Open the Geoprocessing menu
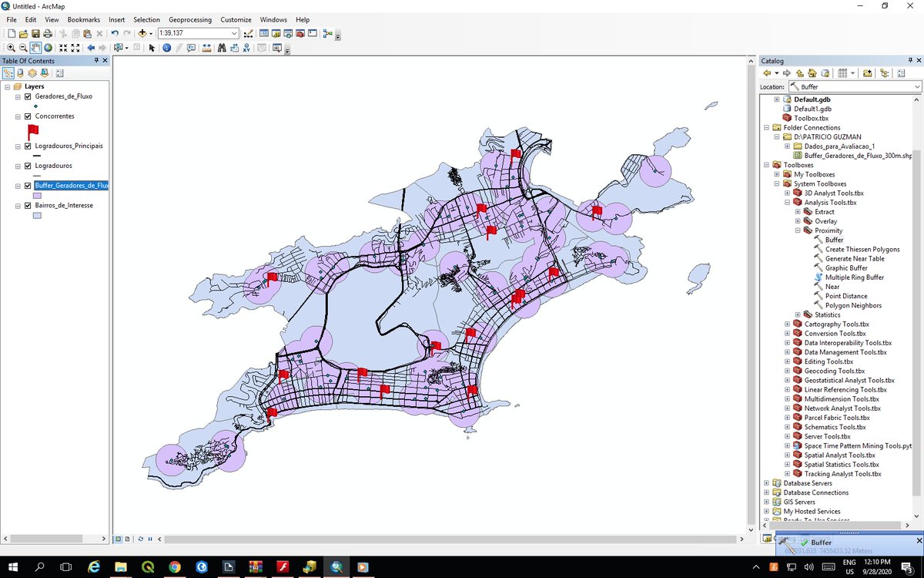Image resolution: width=924 pixels, height=578 pixels. (x=190, y=19)
